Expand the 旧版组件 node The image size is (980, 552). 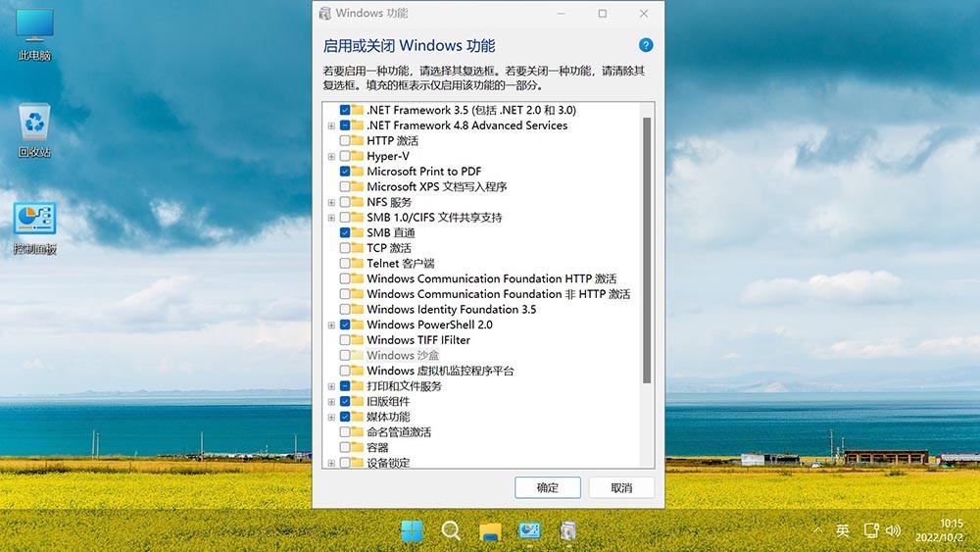click(331, 401)
